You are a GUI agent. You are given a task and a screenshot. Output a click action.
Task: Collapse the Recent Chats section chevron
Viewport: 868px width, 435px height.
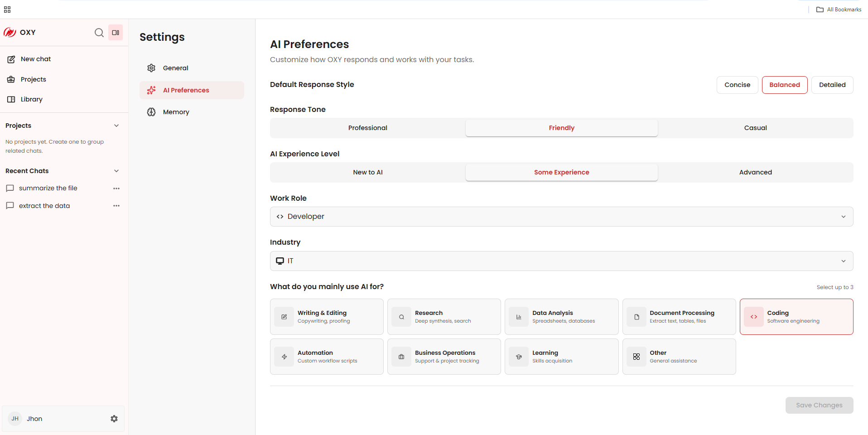pos(116,171)
